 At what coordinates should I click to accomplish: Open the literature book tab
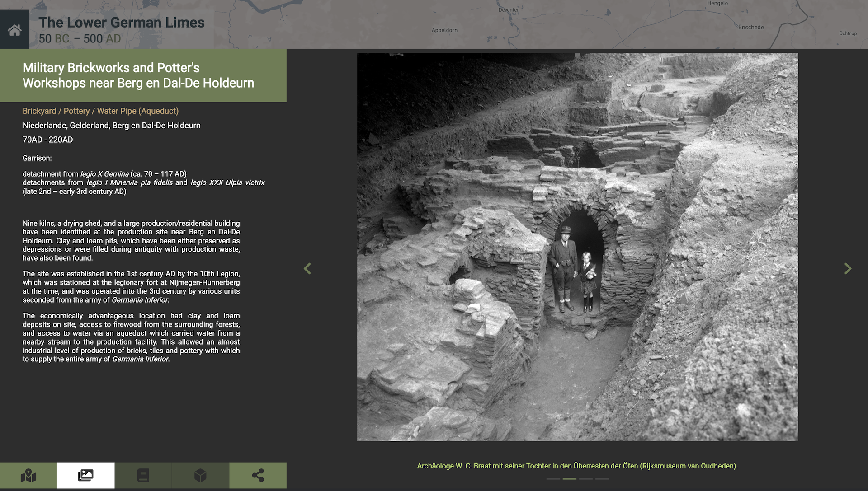coord(143,475)
